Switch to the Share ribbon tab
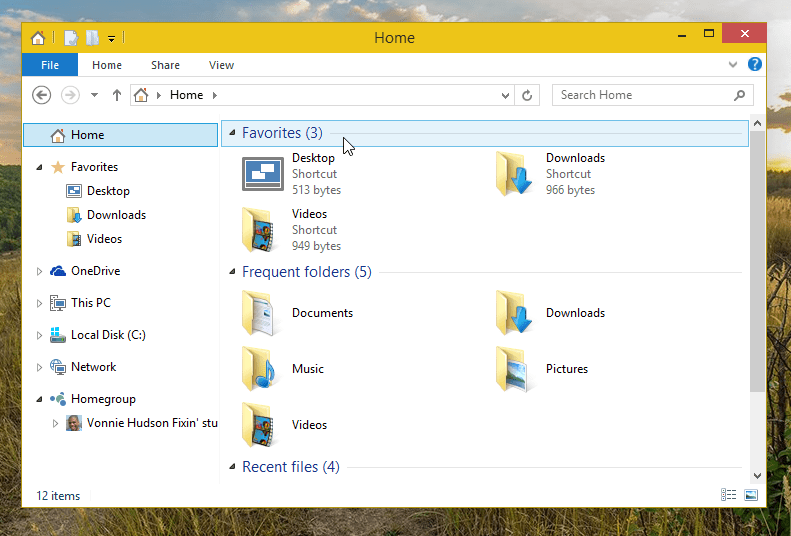Viewport: 791px width, 536px height. [x=165, y=65]
